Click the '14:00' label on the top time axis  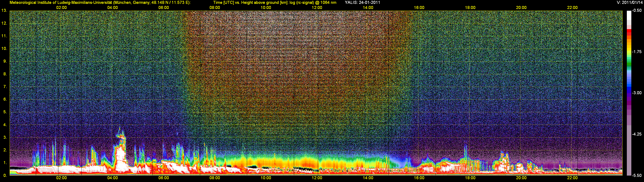pos(368,7)
